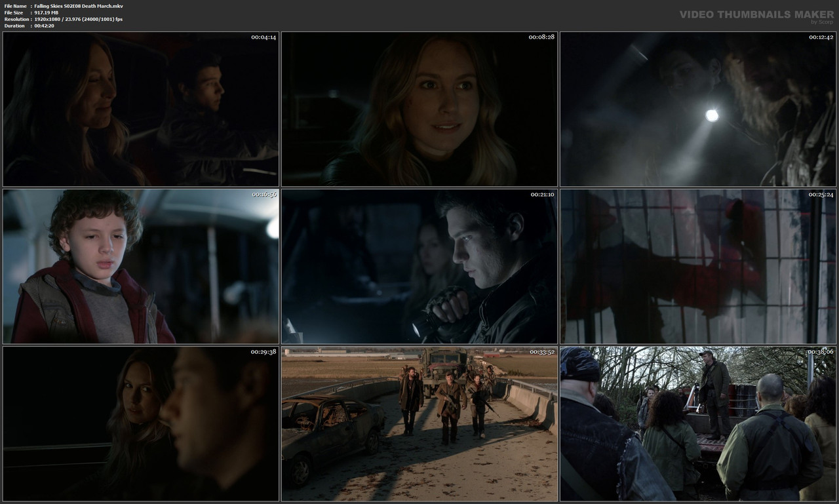Click the 00:21:10 timestamp label
Viewport: 839px width, 504px height.
click(x=544, y=195)
